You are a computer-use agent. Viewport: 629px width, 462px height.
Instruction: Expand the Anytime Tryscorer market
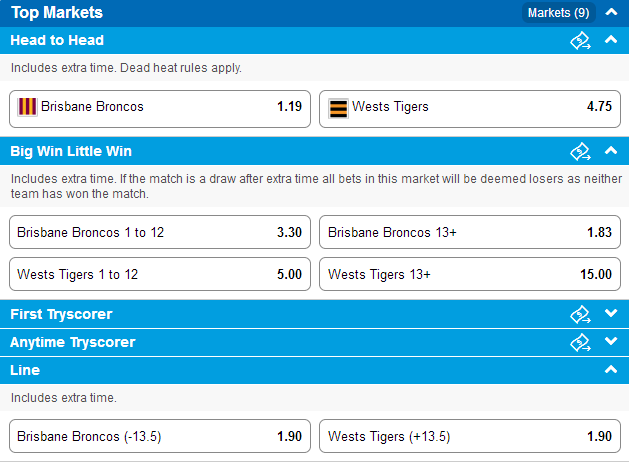tap(611, 341)
